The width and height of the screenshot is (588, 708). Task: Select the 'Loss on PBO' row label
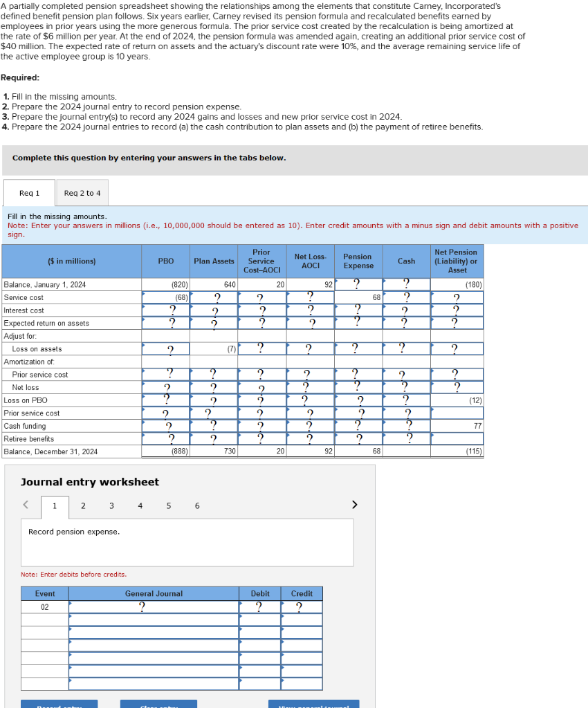[26, 400]
